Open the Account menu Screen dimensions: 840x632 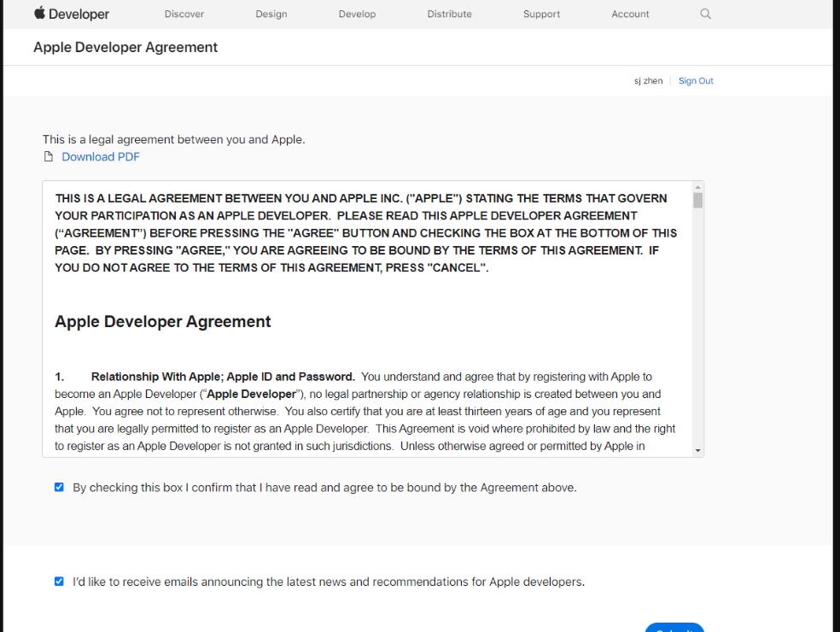point(630,14)
